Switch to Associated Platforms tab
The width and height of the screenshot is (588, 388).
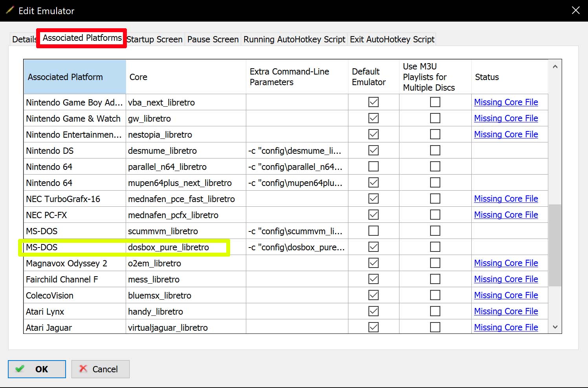coord(82,38)
